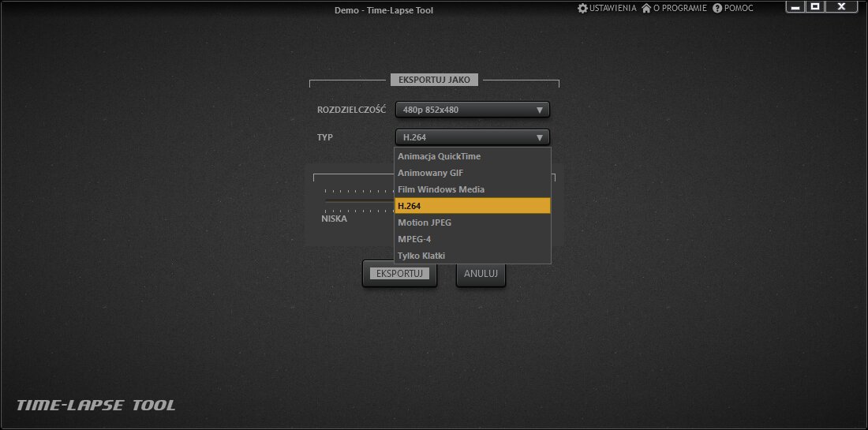This screenshot has height=430, width=868.
Task: Expand the ROZDZIELCZOŚĆ resolution dropdown
Action: click(472, 110)
